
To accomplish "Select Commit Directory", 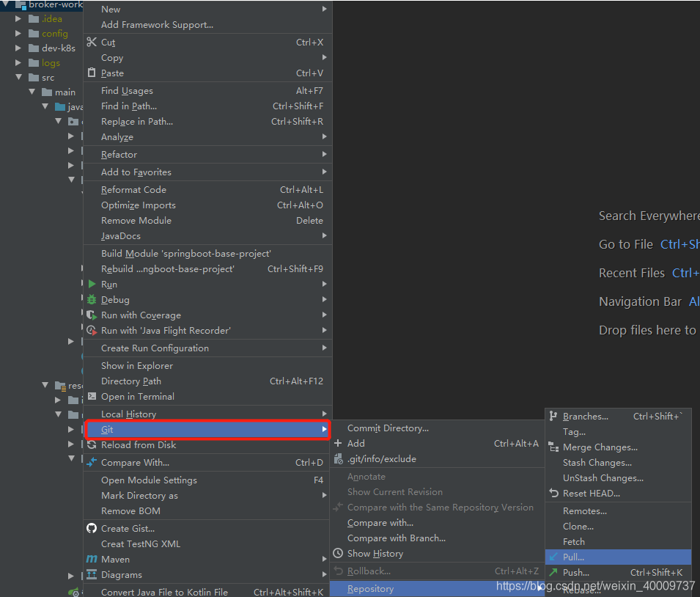I will (x=437, y=428).
